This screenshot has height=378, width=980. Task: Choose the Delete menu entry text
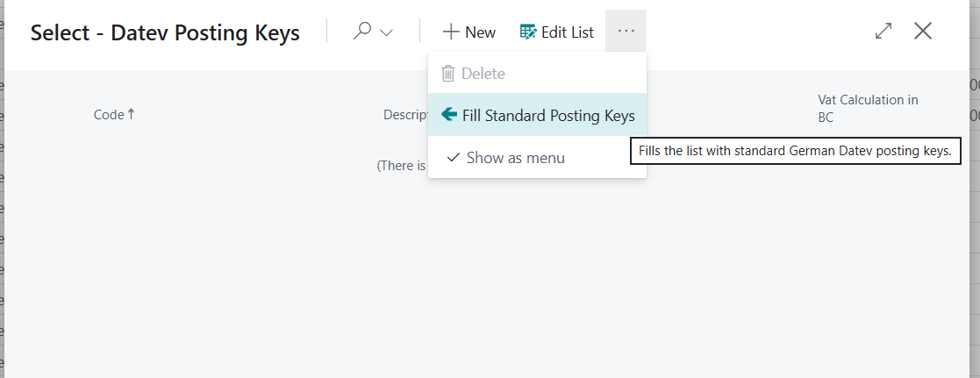pyautogui.click(x=483, y=74)
